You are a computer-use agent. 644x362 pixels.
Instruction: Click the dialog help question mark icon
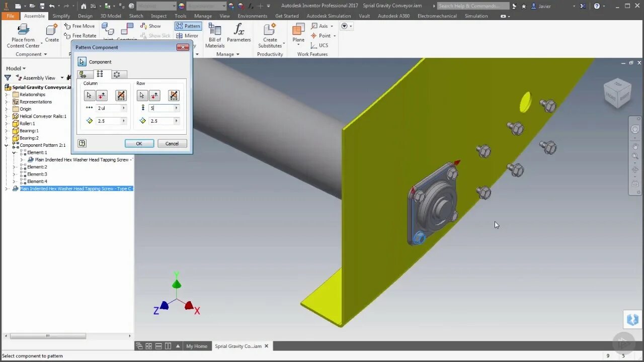point(82,143)
